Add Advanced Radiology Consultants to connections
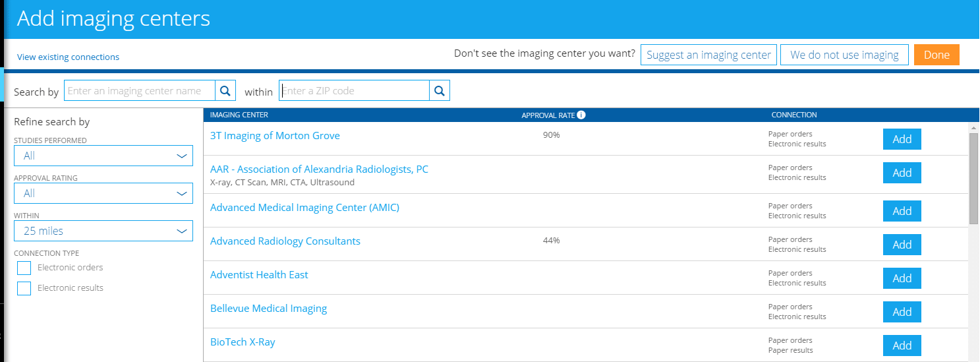The width and height of the screenshot is (980, 362). click(x=902, y=245)
